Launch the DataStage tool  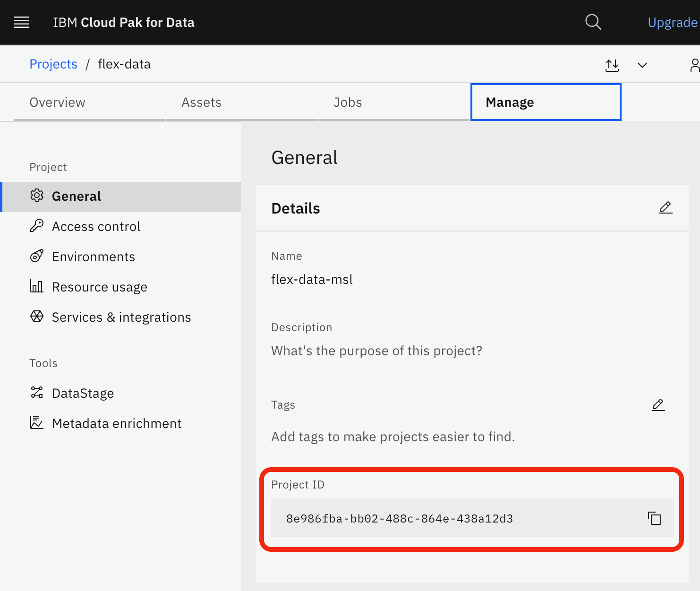tap(37, 393)
